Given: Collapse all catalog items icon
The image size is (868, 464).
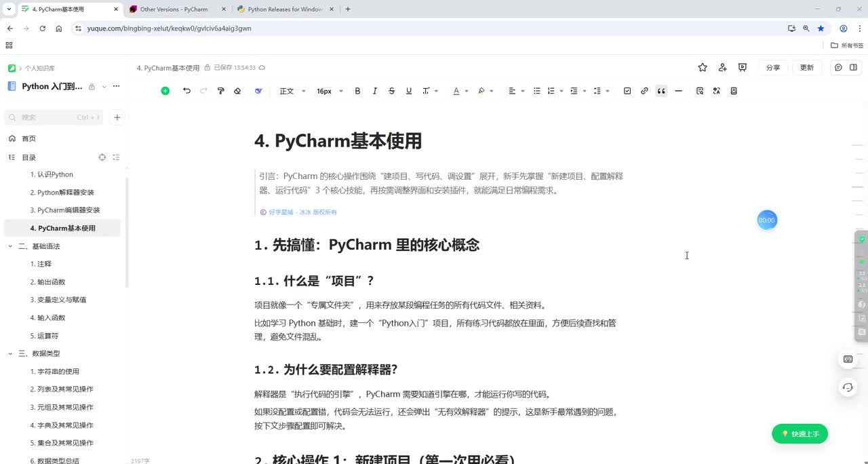Looking at the screenshot, I should pos(116,157).
